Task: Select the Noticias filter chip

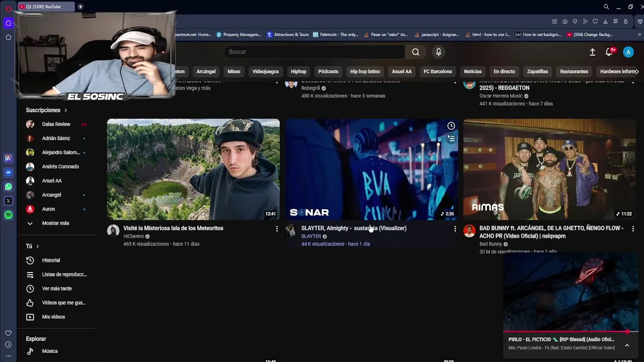Action: [x=472, y=71]
